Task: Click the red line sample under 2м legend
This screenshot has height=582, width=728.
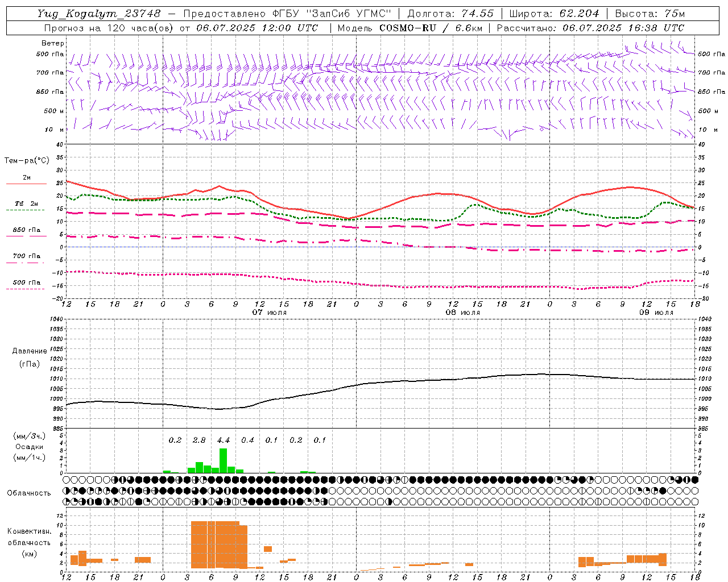Action: pos(27,184)
